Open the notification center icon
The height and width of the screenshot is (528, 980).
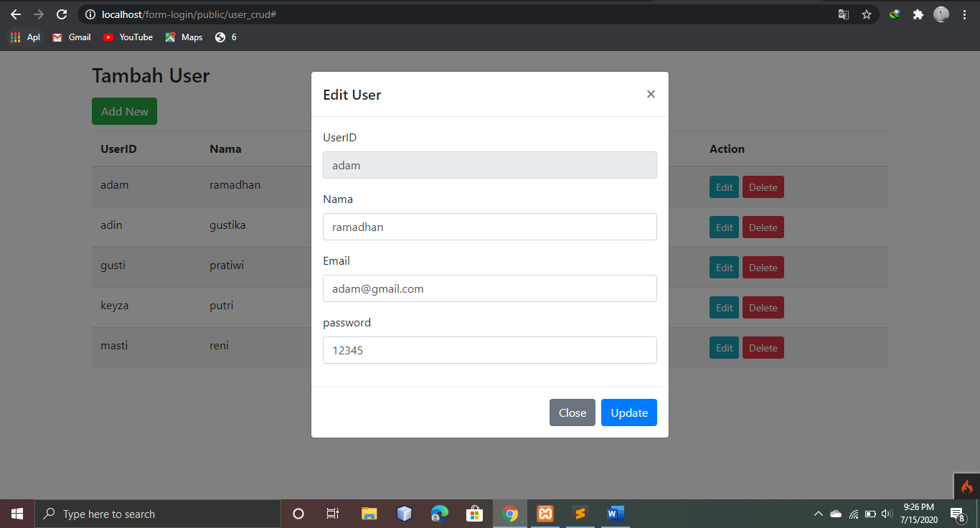[x=957, y=514]
